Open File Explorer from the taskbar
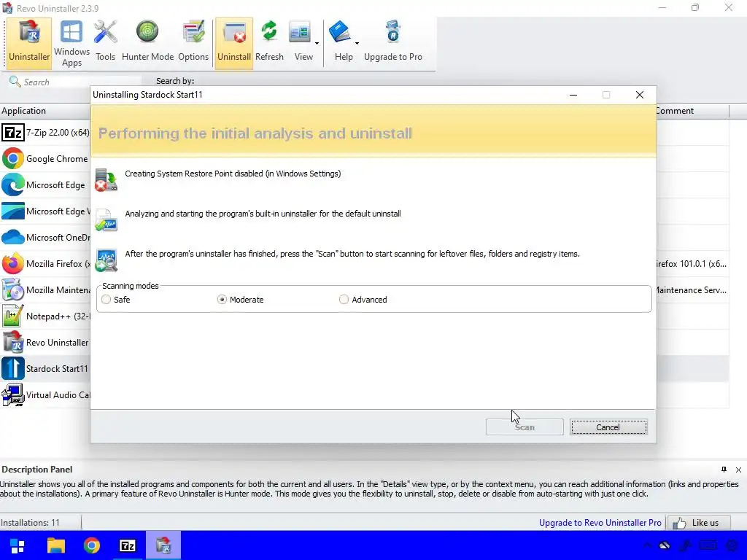 (x=55, y=545)
